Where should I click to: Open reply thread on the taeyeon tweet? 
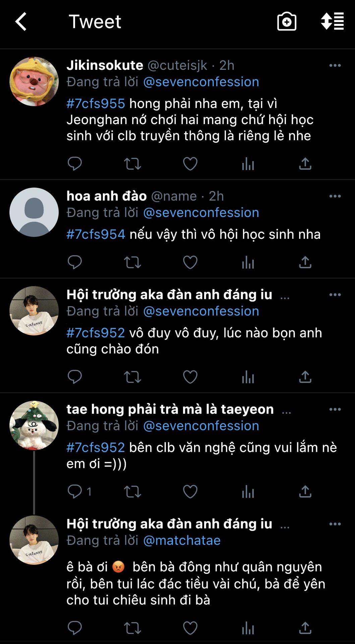pyautogui.click(x=75, y=491)
